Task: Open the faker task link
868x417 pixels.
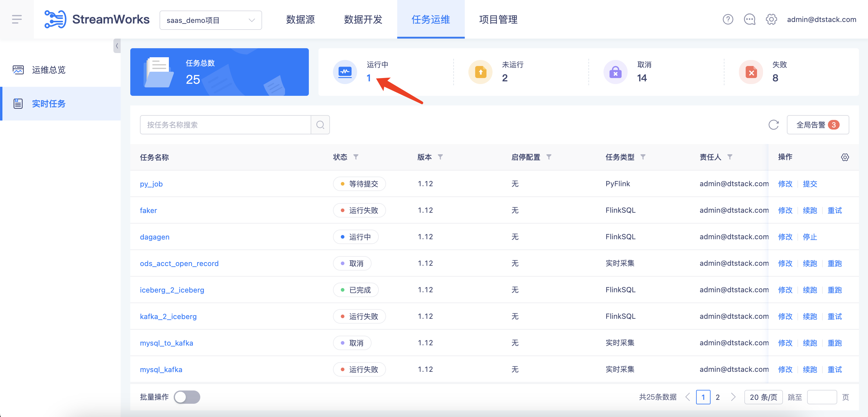Action: (148, 210)
